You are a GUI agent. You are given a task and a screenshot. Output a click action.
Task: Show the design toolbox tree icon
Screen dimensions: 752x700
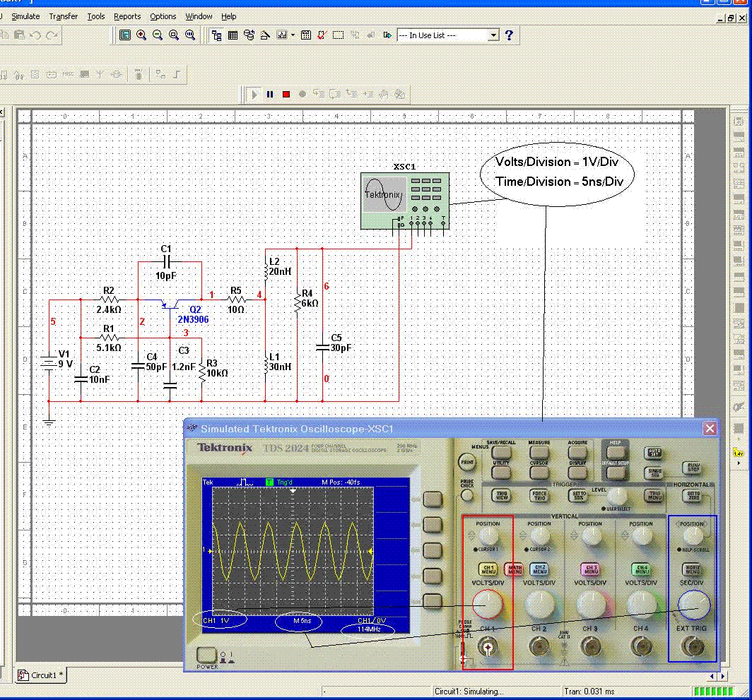coord(217,35)
